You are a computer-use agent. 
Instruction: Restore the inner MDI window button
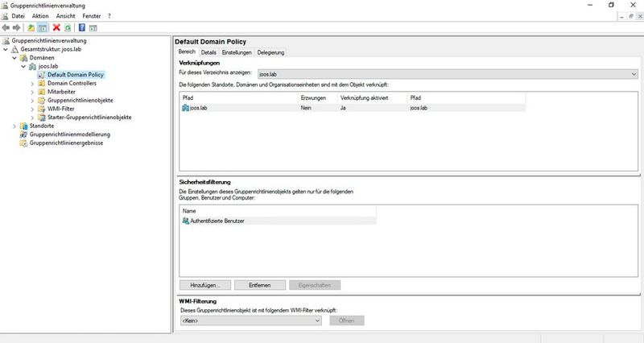[x=631, y=16]
